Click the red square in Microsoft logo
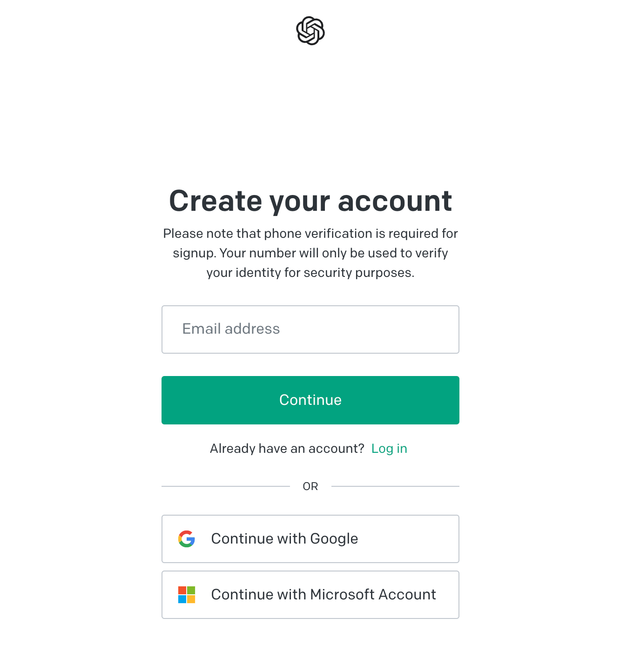Viewport: 620px width, 672px height. (x=182, y=590)
